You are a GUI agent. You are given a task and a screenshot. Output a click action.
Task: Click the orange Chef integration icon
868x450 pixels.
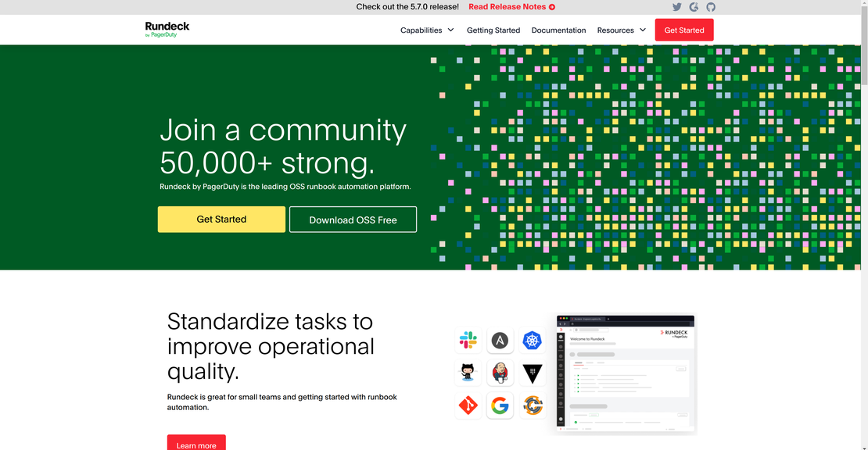532,405
